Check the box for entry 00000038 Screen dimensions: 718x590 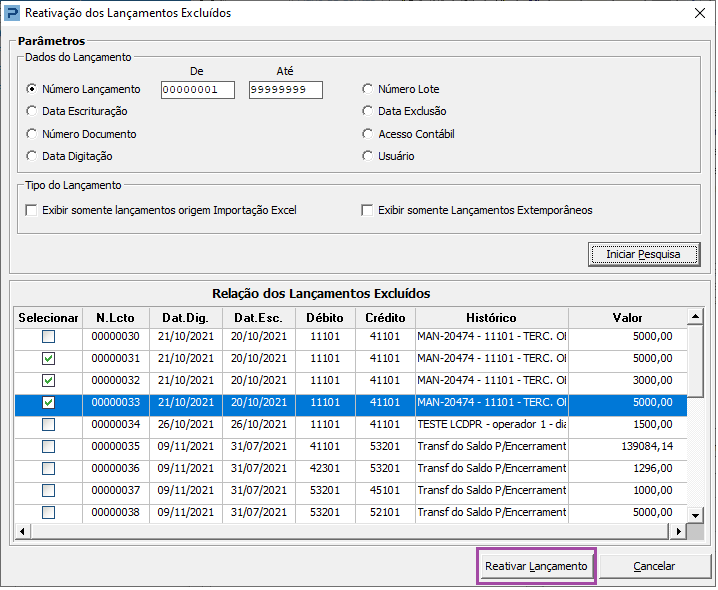tap(49, 513)
